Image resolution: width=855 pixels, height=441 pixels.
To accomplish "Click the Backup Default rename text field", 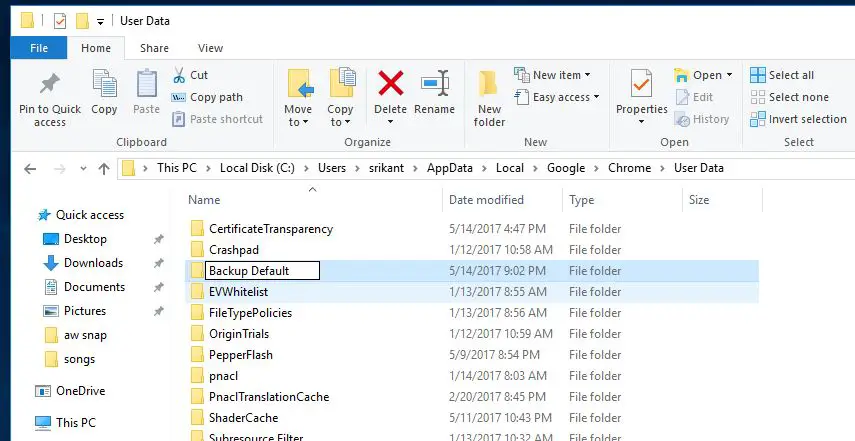I will click(262, 271).
